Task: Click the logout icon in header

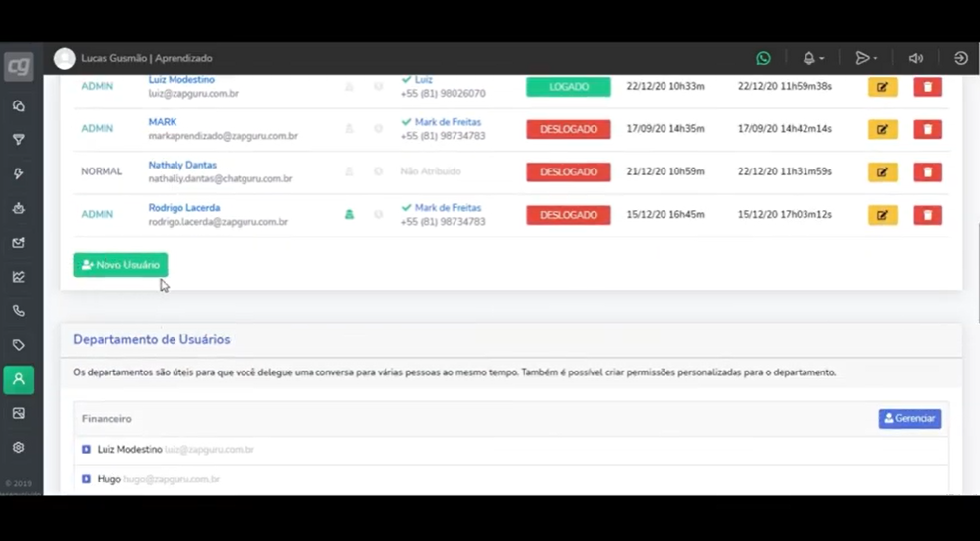Action: coord(961,58)
